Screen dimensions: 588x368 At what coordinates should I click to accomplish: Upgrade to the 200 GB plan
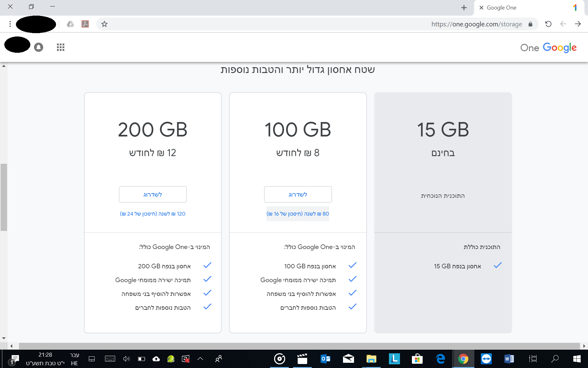153,194
